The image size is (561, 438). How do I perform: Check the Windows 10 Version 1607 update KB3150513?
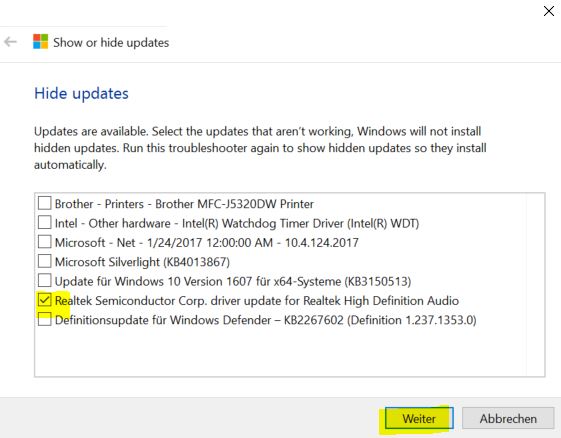click(44, 281)
